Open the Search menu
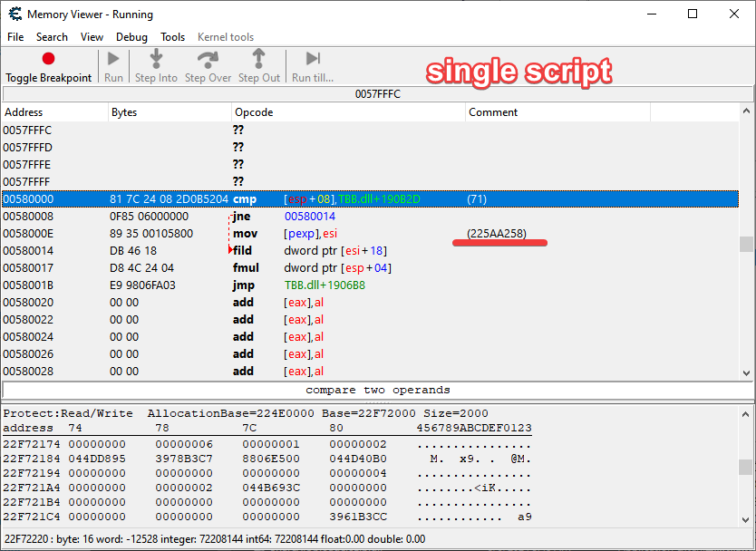 pos(52,37)
